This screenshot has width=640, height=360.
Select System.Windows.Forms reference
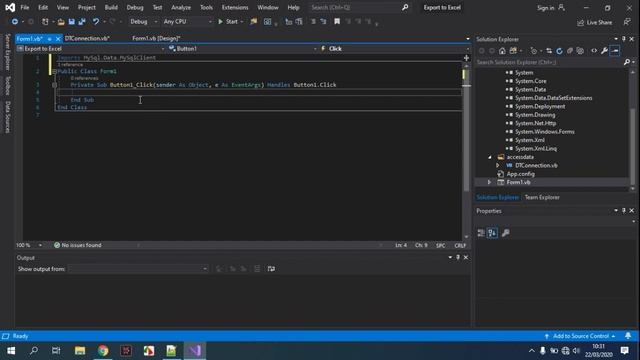tap(544, 131)
